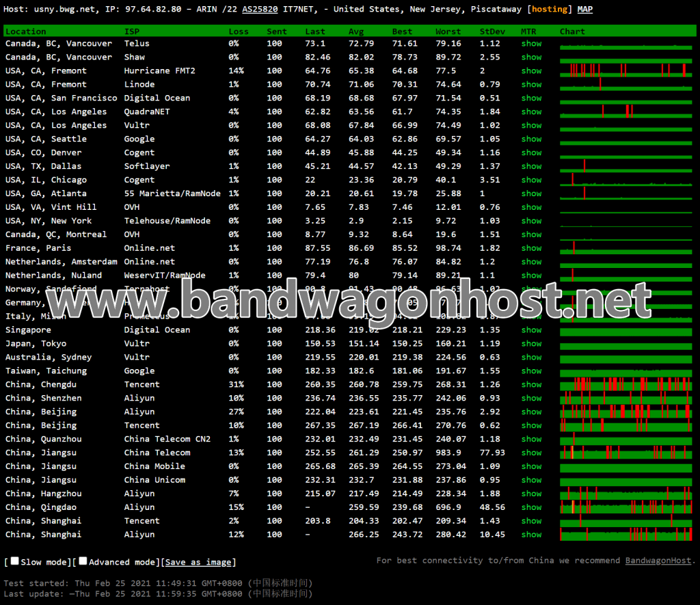This screenshot has width=700, height=605.
Task: Show MTR for San Francisco Digital Ocean
Action: coord(531,98)
